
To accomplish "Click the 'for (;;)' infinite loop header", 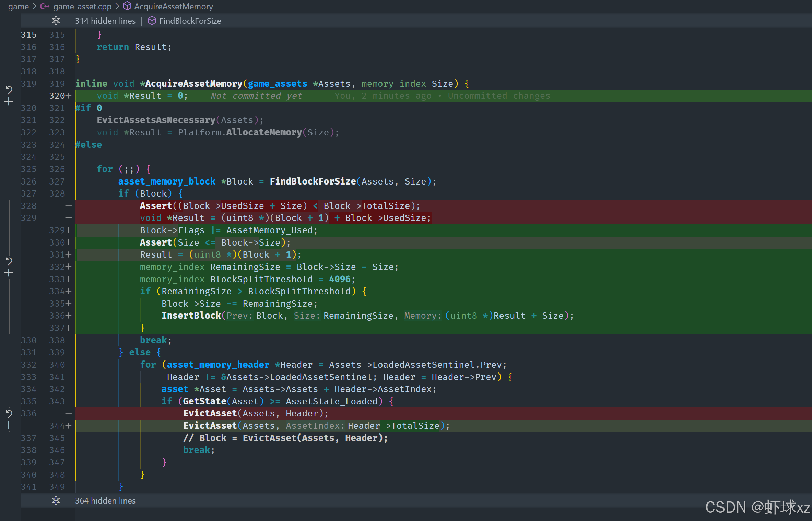I will [x=123, y=169].
